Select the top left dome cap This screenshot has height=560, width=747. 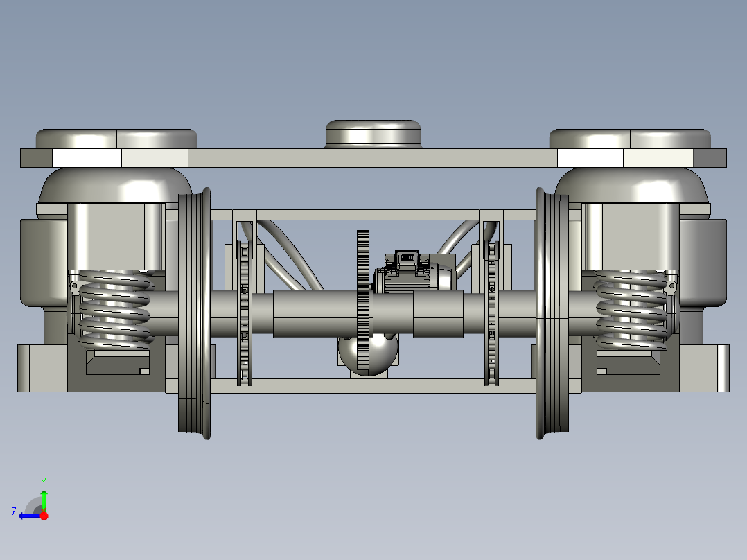coord(116,139)
